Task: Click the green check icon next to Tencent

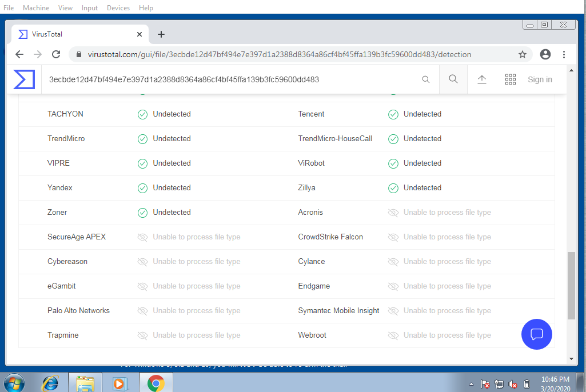Action: [393, 114]
